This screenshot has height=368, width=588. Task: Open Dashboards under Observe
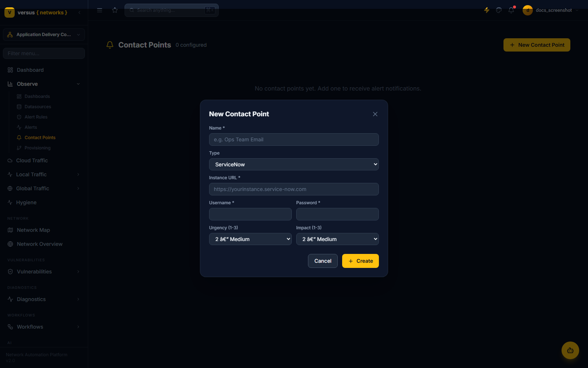point(37,96)
